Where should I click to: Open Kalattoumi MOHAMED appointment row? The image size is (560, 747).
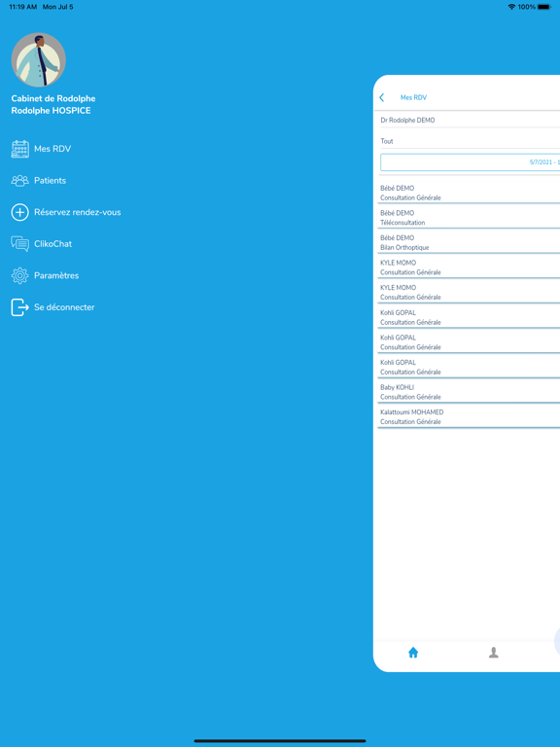click(x=469, y=416)
